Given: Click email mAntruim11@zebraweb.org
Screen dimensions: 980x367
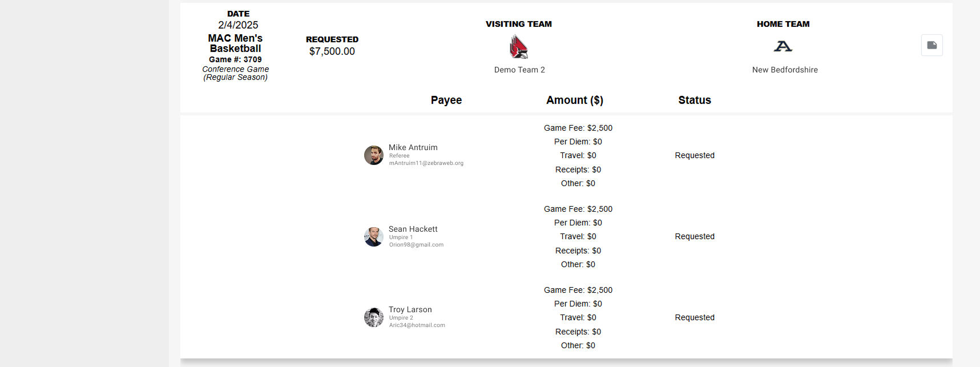Looking at the screenshot, I should [x=426, y=163].
